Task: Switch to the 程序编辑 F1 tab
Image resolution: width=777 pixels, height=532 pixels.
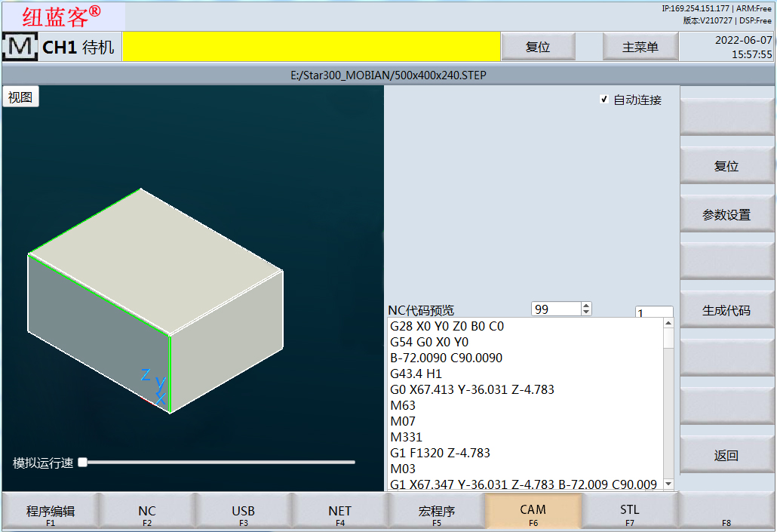Action: tap(51, 512)
